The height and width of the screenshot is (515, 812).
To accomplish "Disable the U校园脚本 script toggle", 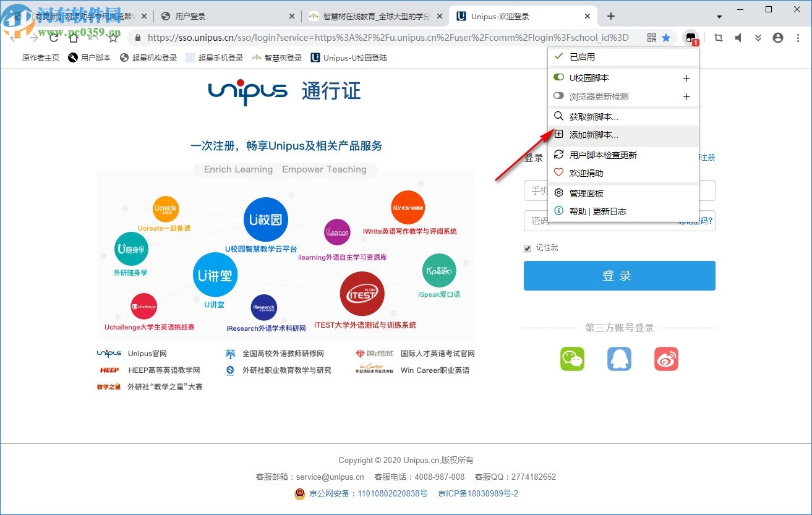I will coord(557,77).
